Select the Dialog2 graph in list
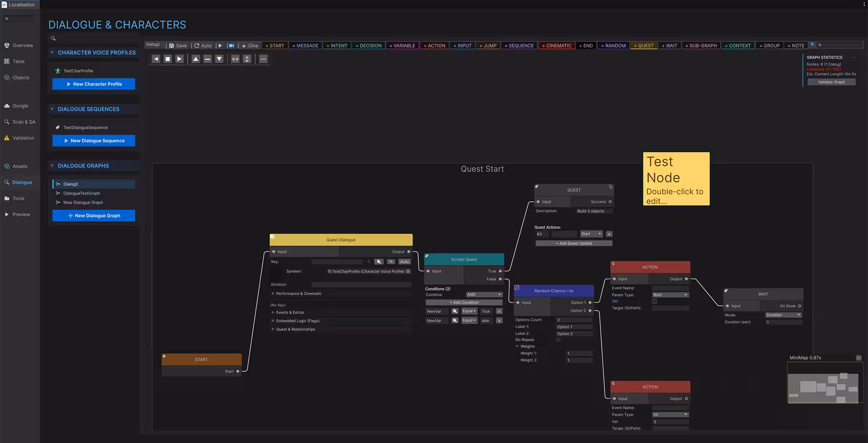 tap(94, 184)
